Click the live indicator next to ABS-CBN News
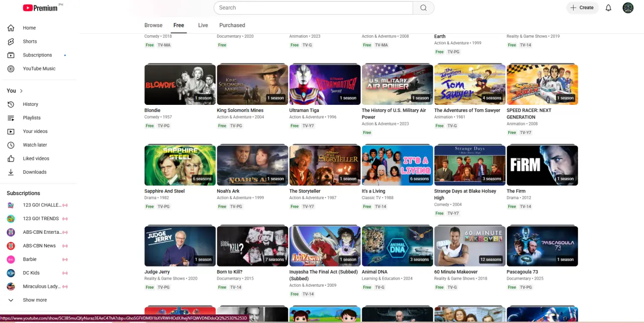The width and height of the screenshot is (644, 323). pyautogui.click(x=65, y=246)
